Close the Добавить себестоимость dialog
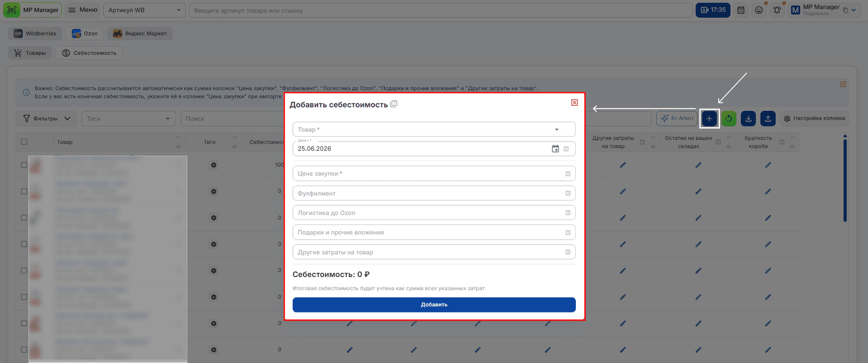The height and width of the screenshot is (363, 868). click(x=574, y=102)
